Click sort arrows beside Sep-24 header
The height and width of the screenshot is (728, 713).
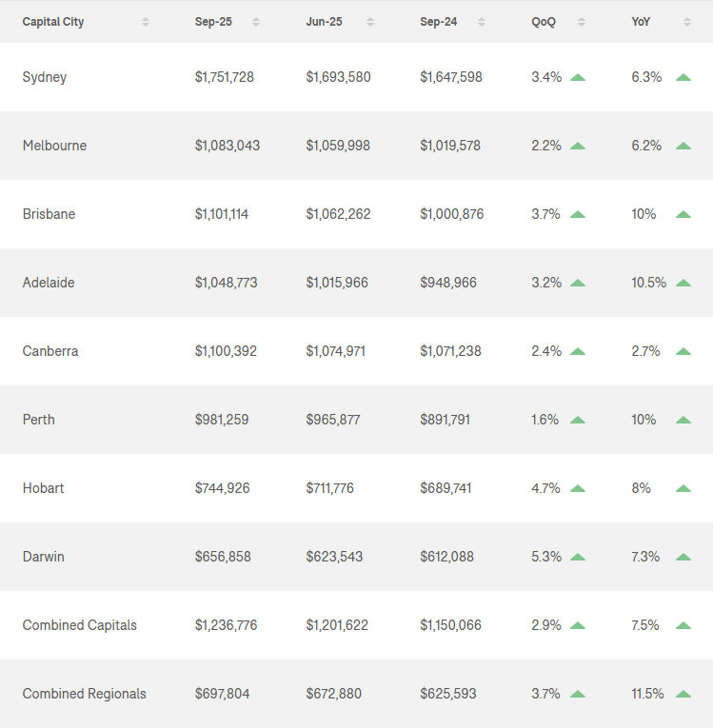pyautogui.click(x=482, y=22)
